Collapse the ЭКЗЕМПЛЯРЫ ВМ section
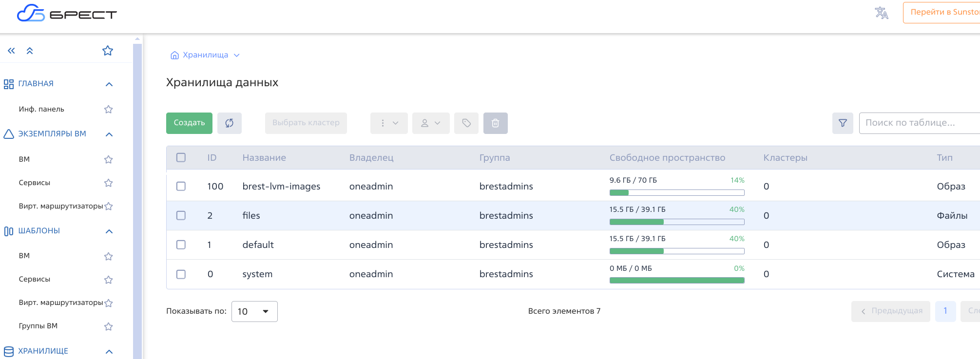The height and width of the screenshot is (359, 980). [109, 134]
